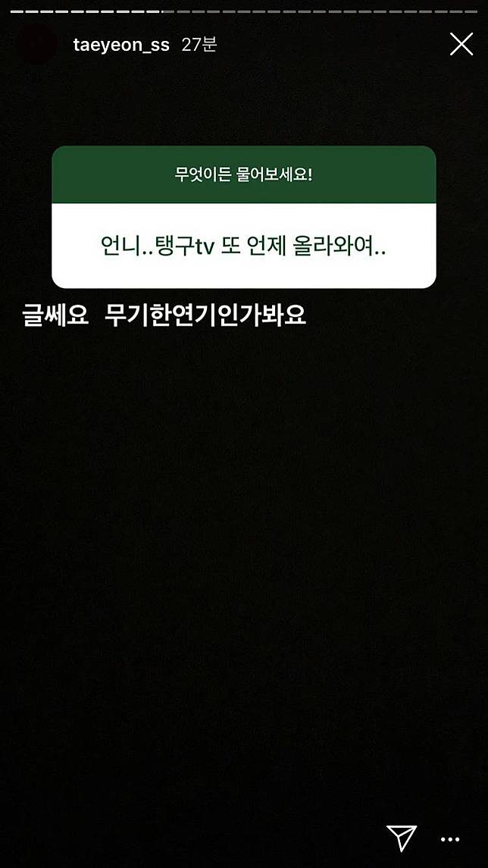Image resolution: width=488 pixels, height=868 pixels.
Task: Click the 27분 timestamp label
Action: click(x=199, y=44)
